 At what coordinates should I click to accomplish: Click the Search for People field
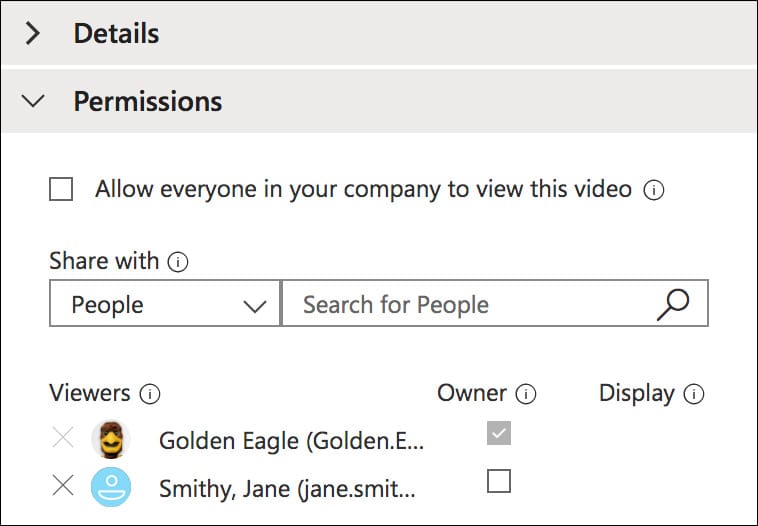[x=470, y=305]
